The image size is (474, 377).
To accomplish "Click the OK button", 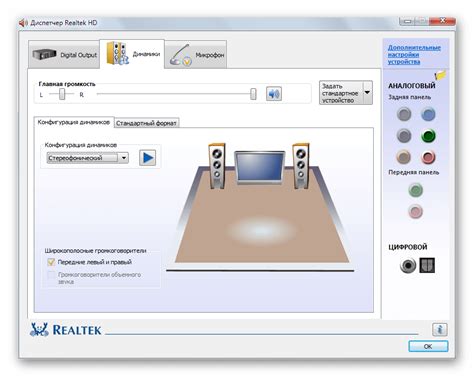I will [x=428, y=346].
